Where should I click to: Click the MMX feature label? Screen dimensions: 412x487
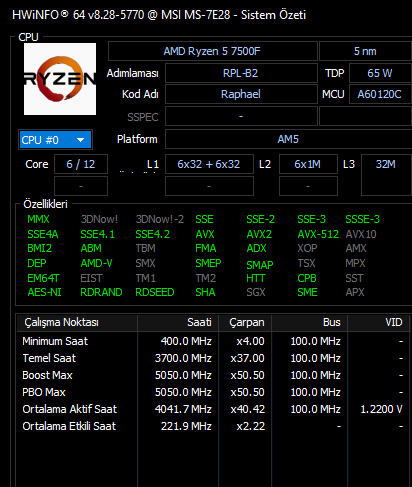tap(38, 219)
